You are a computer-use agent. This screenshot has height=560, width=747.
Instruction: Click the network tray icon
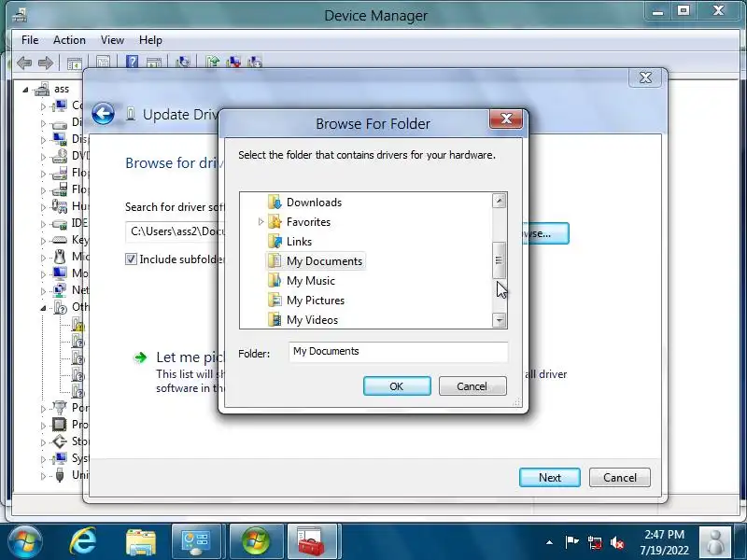click(594, 542)
